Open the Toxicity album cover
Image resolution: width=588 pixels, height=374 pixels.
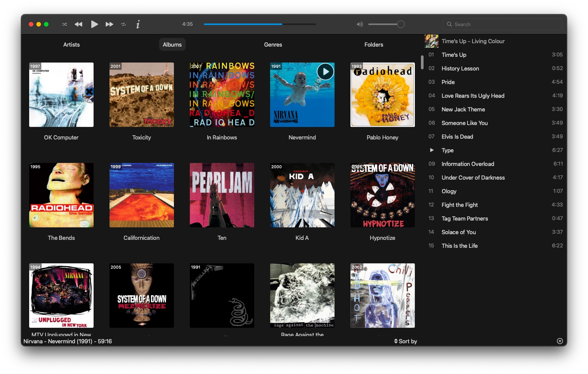pos(142,95)
